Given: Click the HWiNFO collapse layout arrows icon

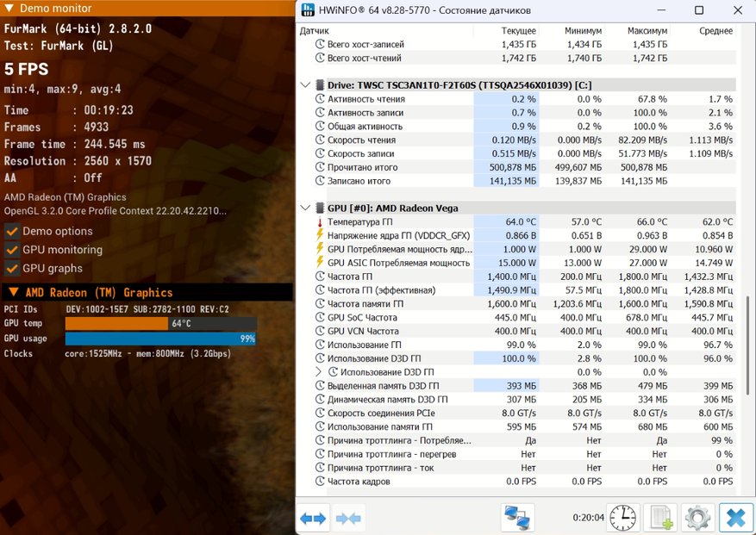Looking at the screenshot, I should pyautogui.click(x=348, y=518).
